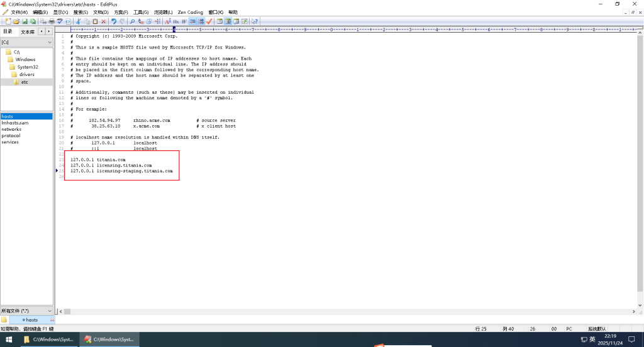Viewport: 644px width, 347px height.
Task: Switch to the 文本库 sidebar tab
Action: tap(28, 31)
